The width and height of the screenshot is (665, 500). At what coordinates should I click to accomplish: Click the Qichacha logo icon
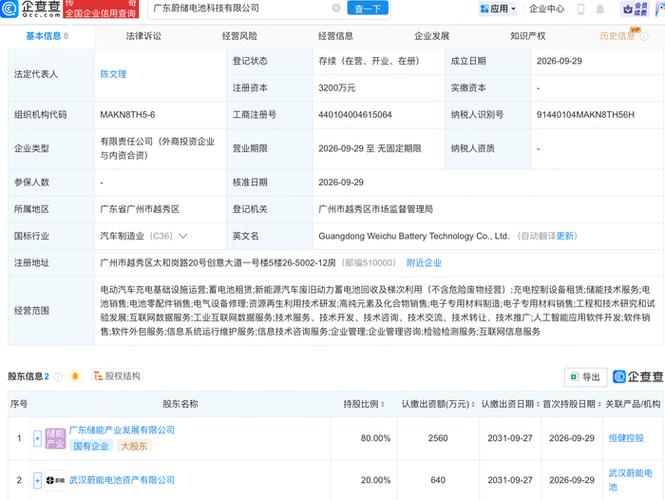point(9,8)
